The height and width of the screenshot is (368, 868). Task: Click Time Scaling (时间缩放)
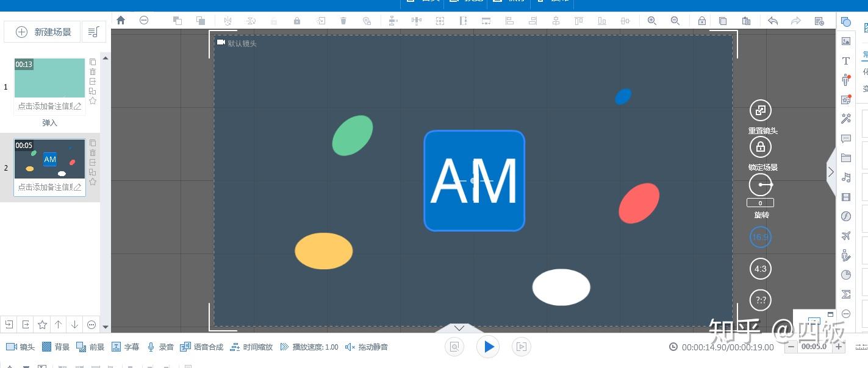(x=251, y=347)
